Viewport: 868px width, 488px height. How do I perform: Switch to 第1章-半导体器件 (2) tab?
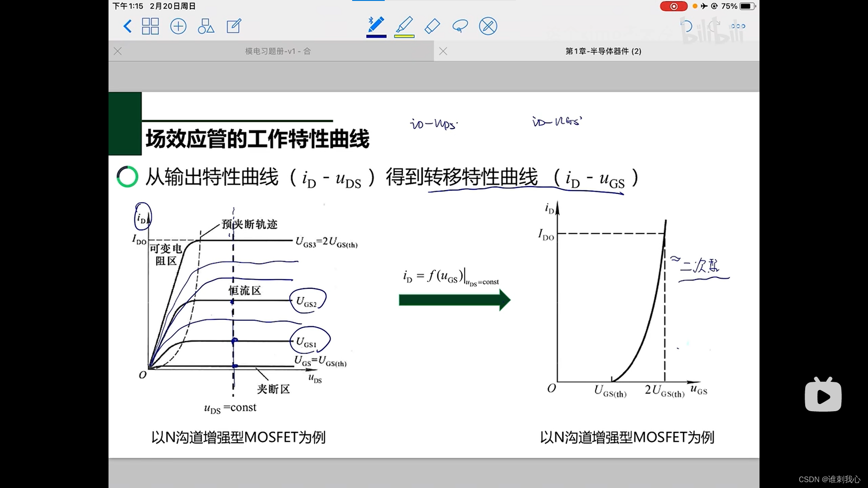tap(603, 51)
